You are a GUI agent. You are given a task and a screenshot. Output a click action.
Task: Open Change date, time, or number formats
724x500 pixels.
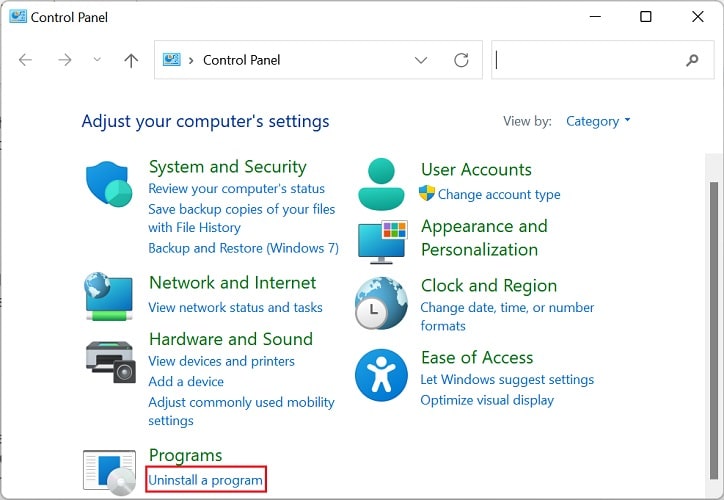click(x=507, y=316)
